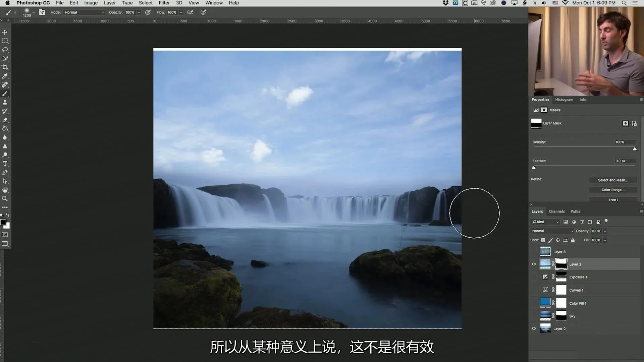Select the Lasso tool
Image resolution: width=644 pixels, height=362 pixels.
click(x=5, y=50)
